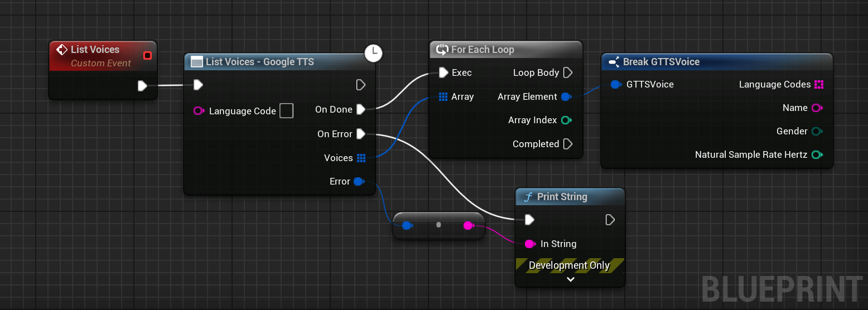Click the Name output pin on Break GTTSVoice
This screenshot has height=310, width=868.
[817, 108]
